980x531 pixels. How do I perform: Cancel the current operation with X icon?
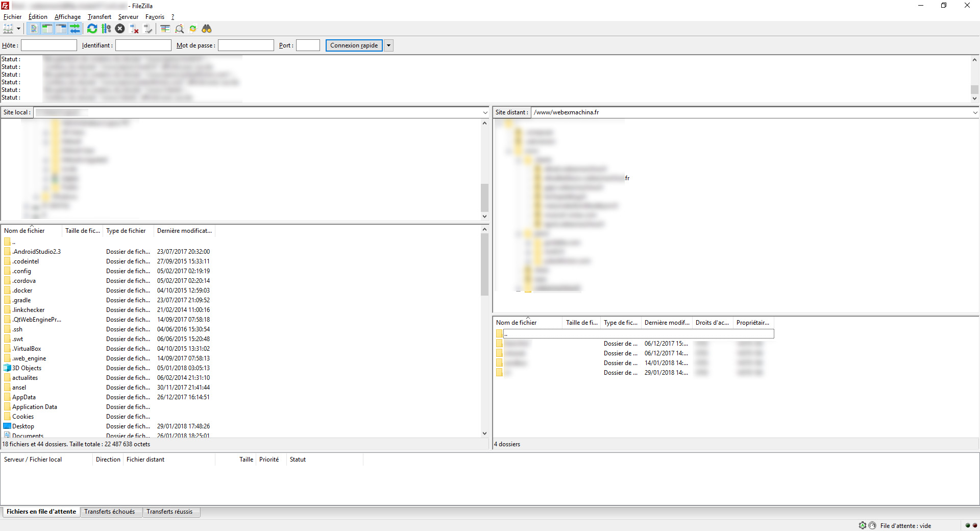pos(120,29)
